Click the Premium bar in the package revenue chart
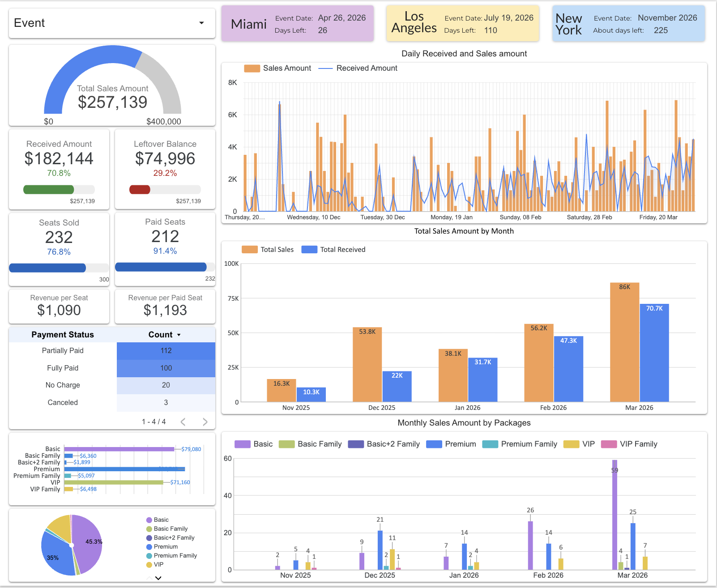This screenshot has height=588, width=717. pyautogui.click(x=125, y=469)
